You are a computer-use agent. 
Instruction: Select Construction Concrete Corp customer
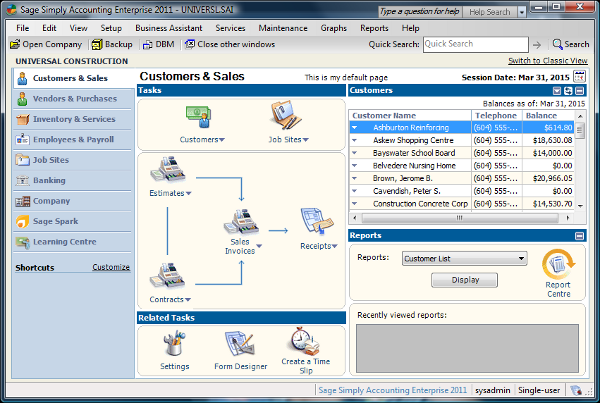(x=461, y=204)
